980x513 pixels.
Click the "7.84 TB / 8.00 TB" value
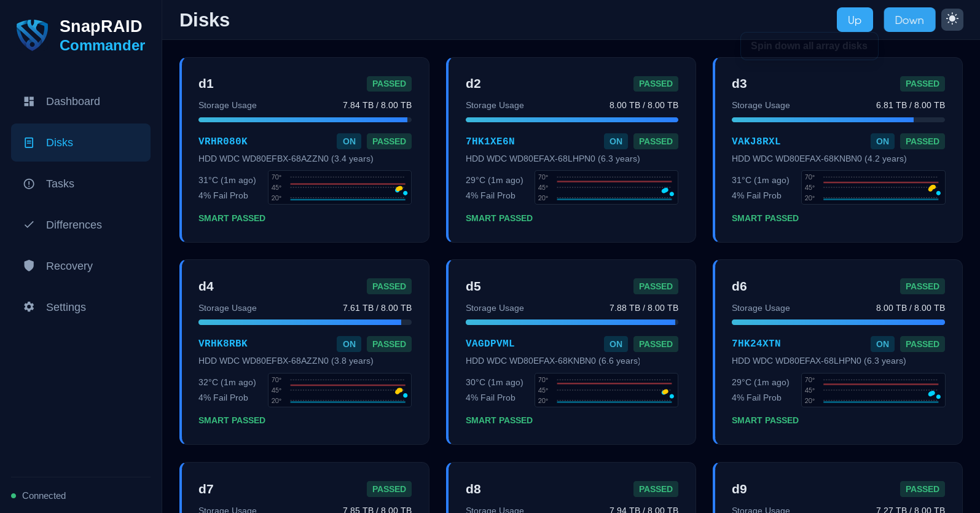377,105
